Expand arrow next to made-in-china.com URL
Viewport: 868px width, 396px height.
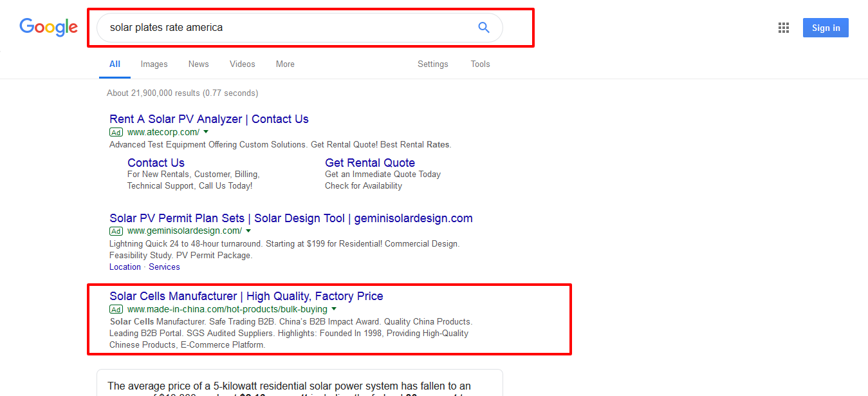(334, 309)
